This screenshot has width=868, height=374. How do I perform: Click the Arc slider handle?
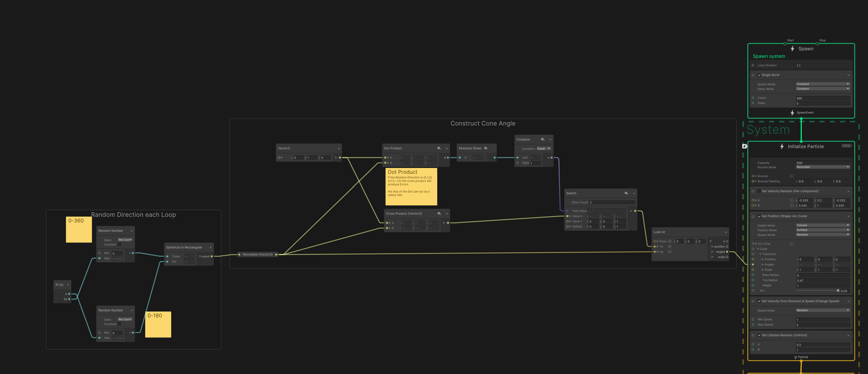pyautogui.click(x=838, y=291)
